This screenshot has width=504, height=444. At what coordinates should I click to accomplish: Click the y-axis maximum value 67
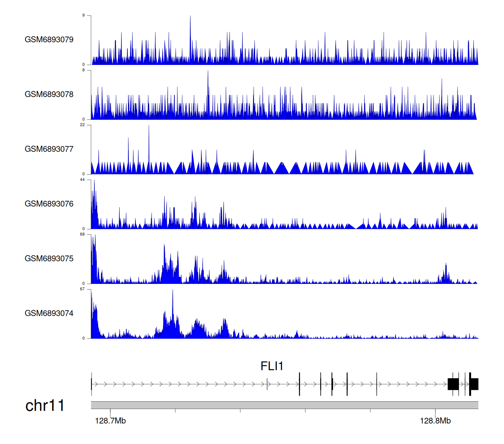82,289
